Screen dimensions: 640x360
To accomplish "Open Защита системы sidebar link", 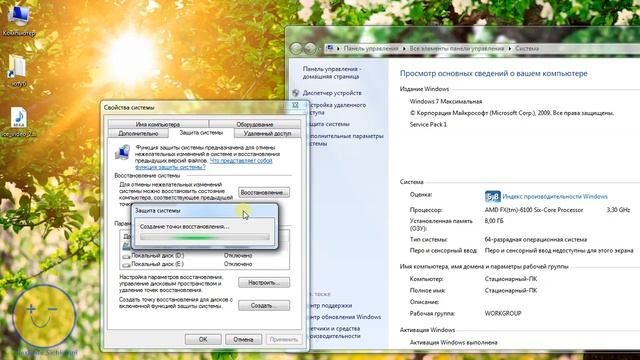I will click(x=329, y=124).
